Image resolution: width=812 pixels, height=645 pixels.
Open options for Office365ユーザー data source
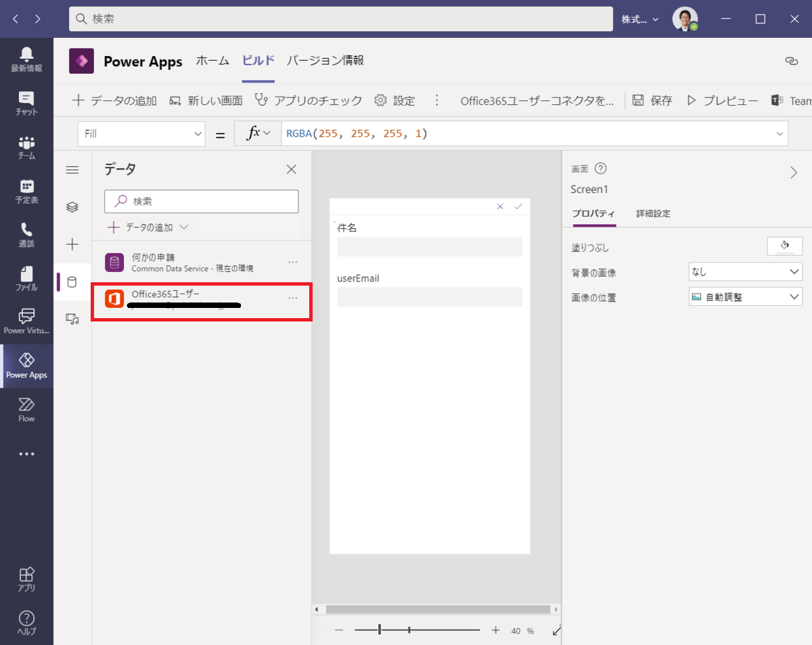coord(293,298)
